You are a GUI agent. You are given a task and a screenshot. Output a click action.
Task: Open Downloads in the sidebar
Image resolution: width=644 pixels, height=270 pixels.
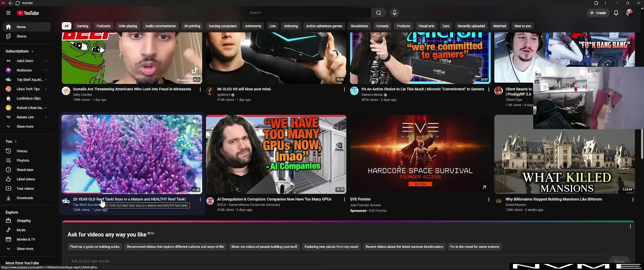[x=27, y=198]
